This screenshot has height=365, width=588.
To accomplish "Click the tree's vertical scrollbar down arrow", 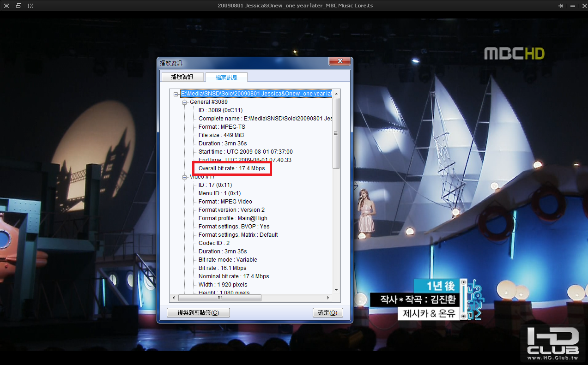I will (336, 290).
